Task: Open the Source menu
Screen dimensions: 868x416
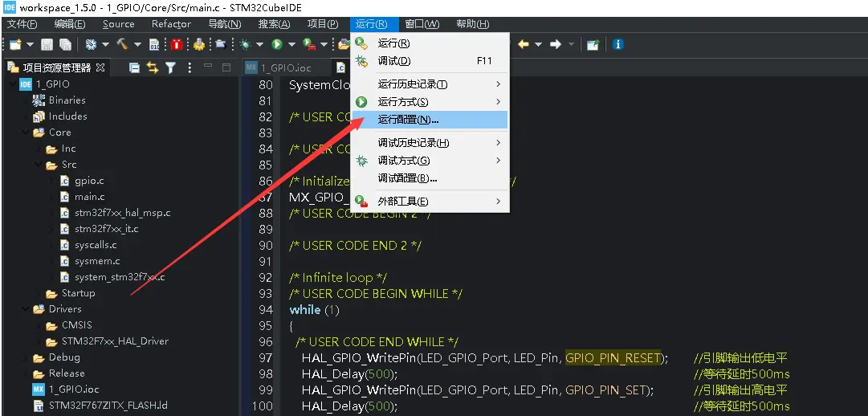Action: click(x=119, y=24)
